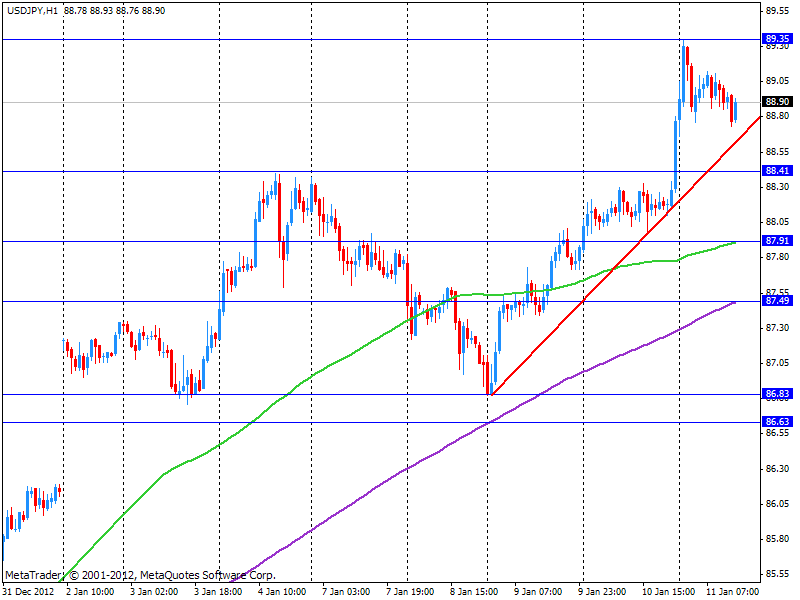Click the 4 Jan 10:00 time label
800x600 pixels.
tap(282, 592)
